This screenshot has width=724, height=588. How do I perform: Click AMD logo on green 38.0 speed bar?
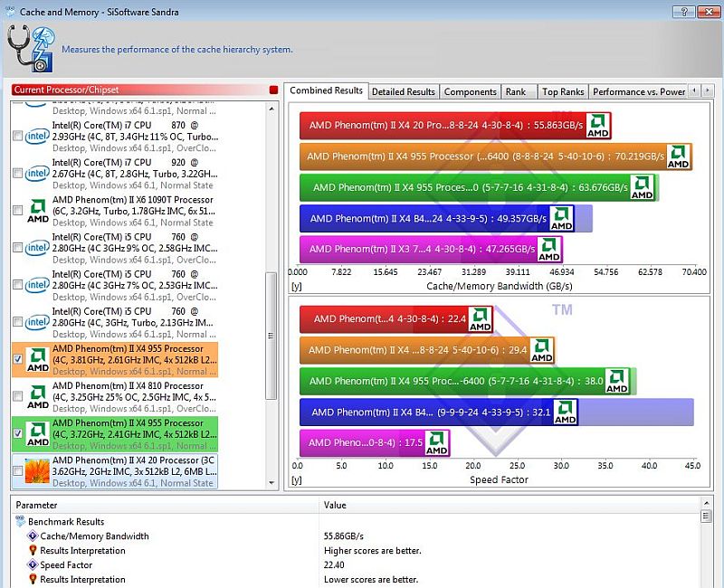tap(617, 381)
